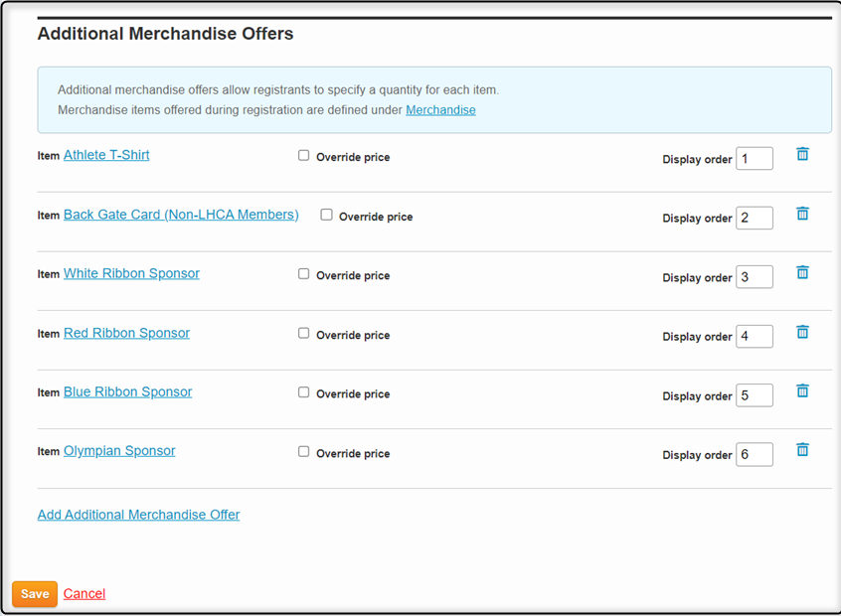Viewport: 841px width, 616px height.
Task: Select Display order field with value 6
Action: click(755, 455)
